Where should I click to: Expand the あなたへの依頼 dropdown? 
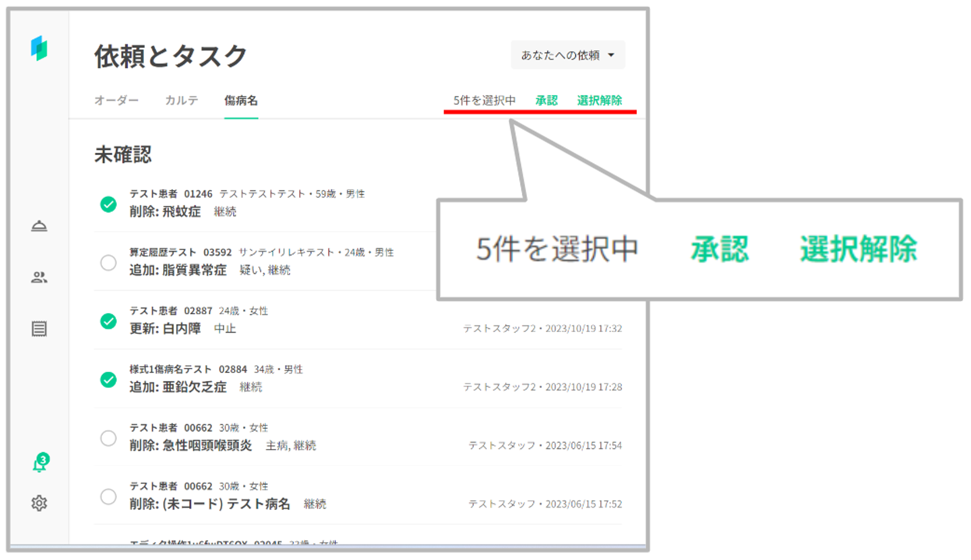(567, 55)
